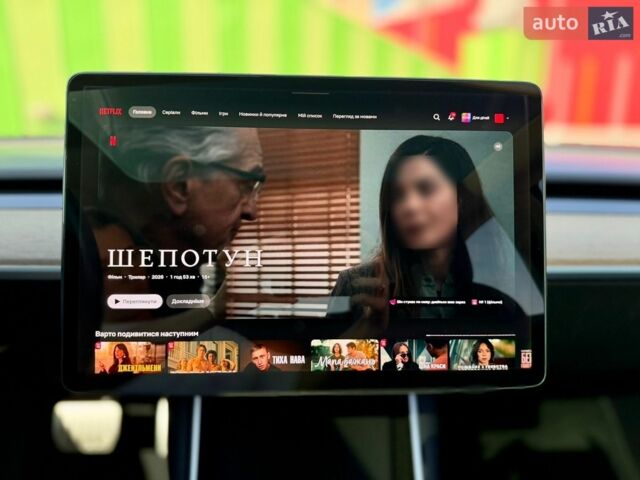Open Перегляд за мовами menu item
This screenshot has height=480, width=640.
pyautogui.click(x=354, y=116)
